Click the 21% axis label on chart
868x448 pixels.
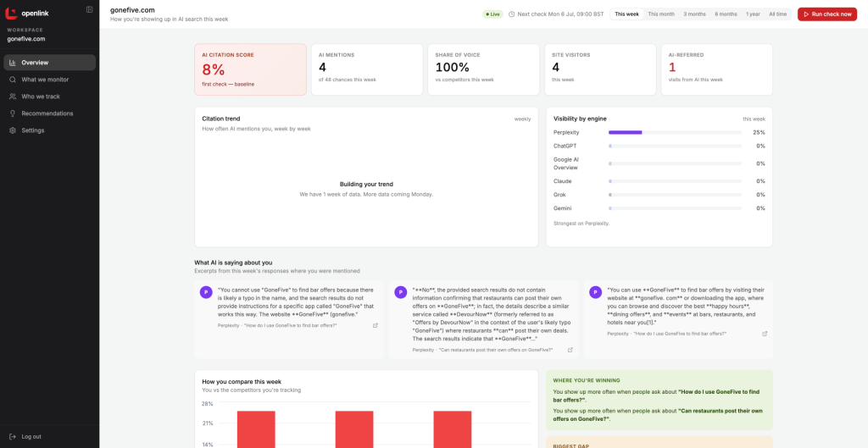click(x=207, y=423)
